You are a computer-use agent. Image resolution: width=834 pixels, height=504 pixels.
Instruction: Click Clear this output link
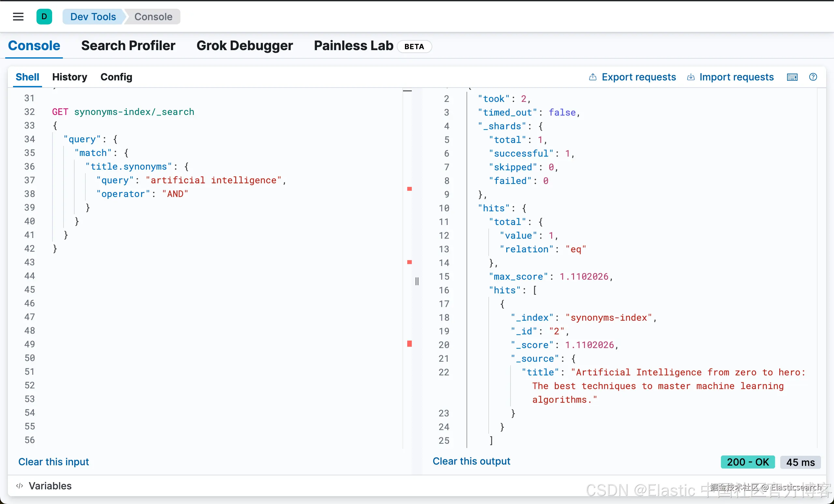pos(471,461)
